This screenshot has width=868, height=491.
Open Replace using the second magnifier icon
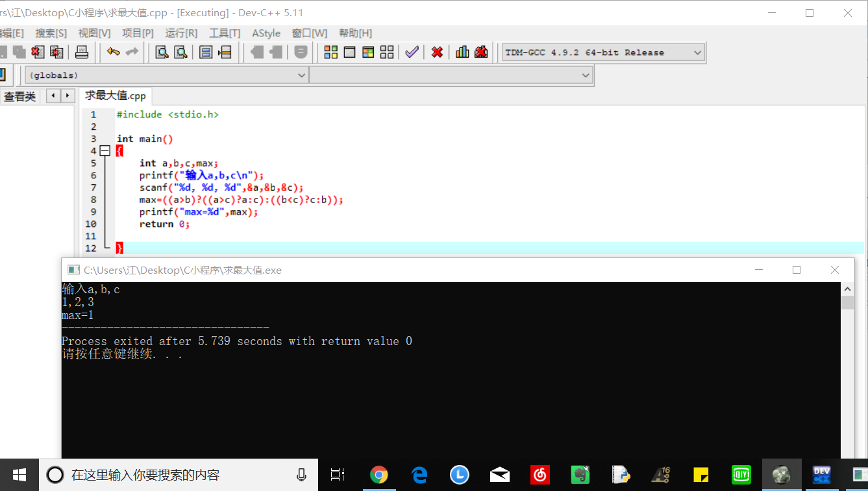point(180,53)
